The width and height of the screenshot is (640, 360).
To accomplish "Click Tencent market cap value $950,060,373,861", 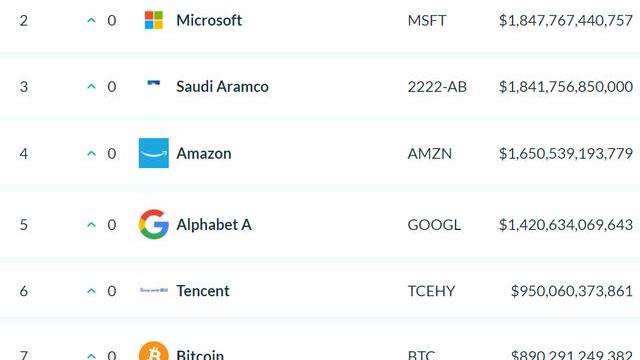I will (x=572, y=291).
